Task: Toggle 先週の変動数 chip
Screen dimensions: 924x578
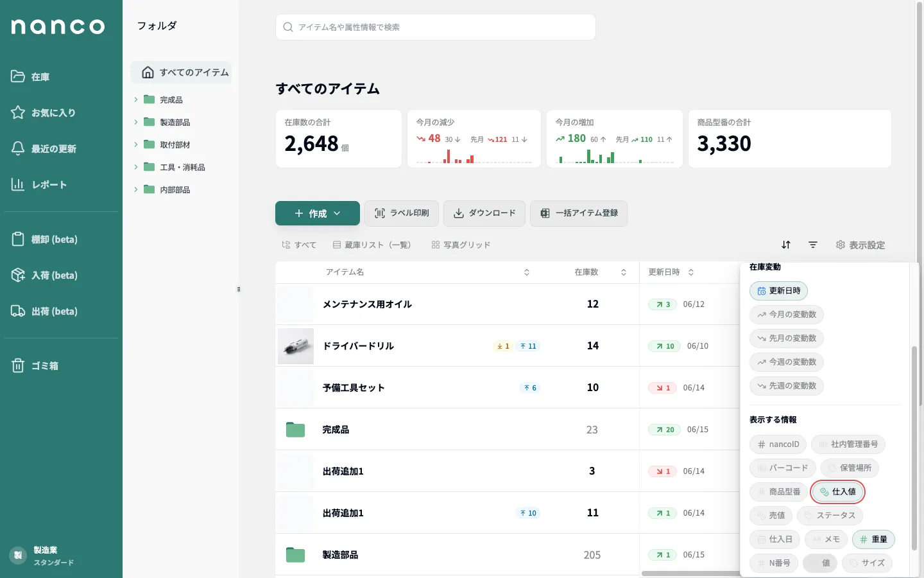Action: coord(787,386)
